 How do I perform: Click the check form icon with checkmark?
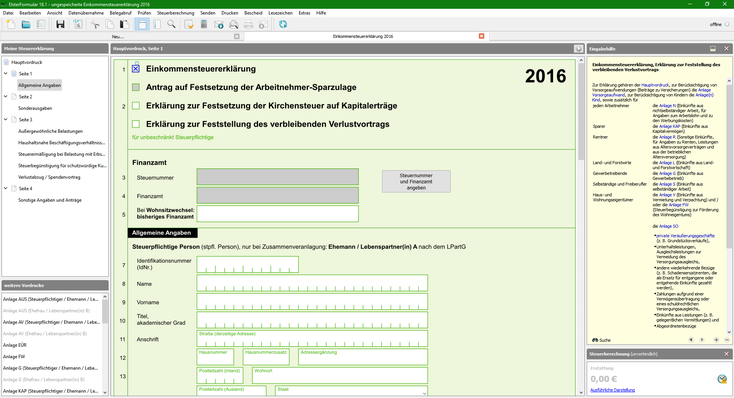pyautogui.click(x=189, y=24)
